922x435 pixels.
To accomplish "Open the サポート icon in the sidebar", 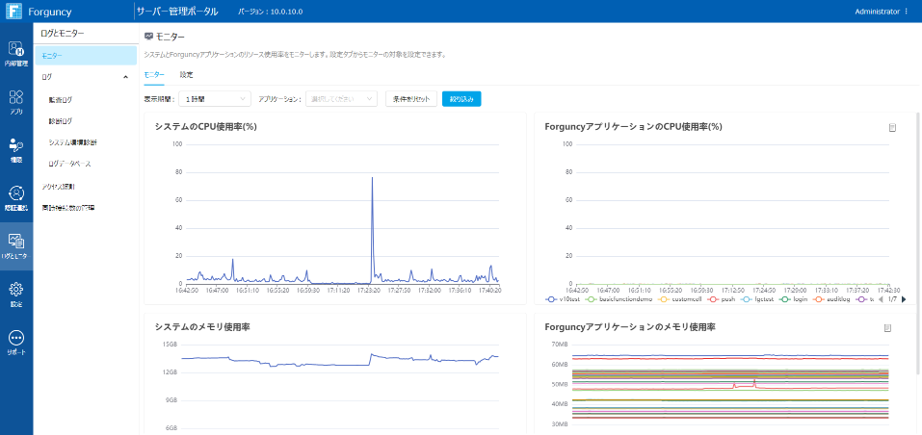I will [x=16, y=342].
